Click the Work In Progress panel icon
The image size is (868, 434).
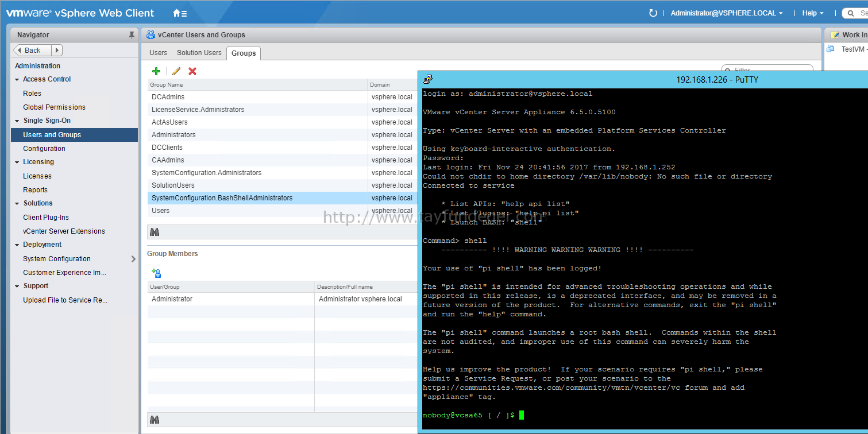click(835, 35)
